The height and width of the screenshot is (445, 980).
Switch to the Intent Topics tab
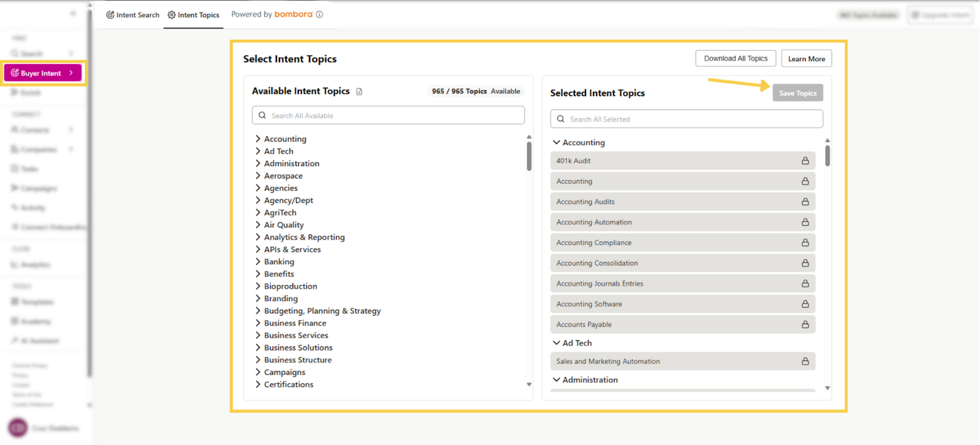pyautogui.click(x=194, y=15)
